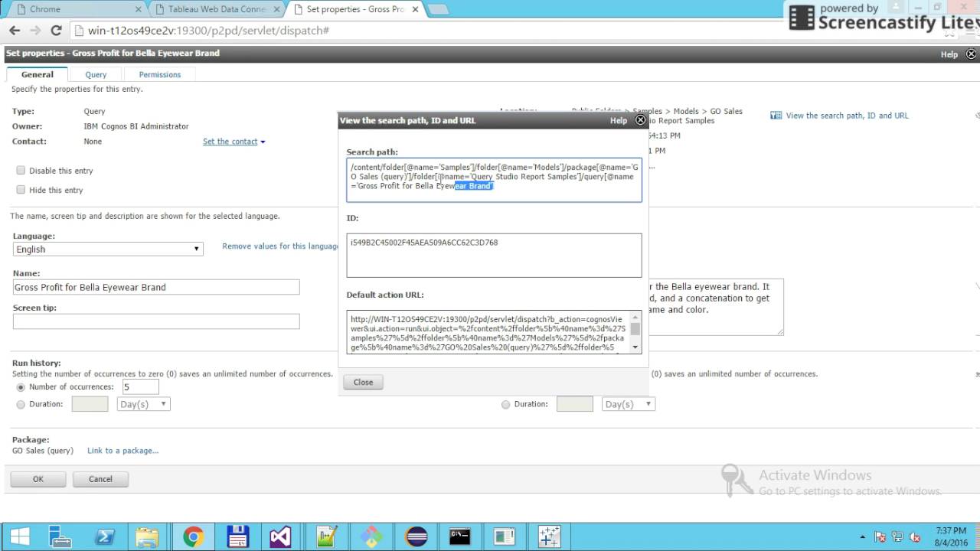
Task: Click Remove values for this language link
Action: click(280, 246)
